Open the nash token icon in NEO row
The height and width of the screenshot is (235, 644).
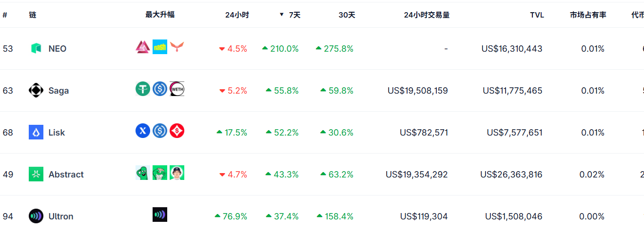click(160, 47)
